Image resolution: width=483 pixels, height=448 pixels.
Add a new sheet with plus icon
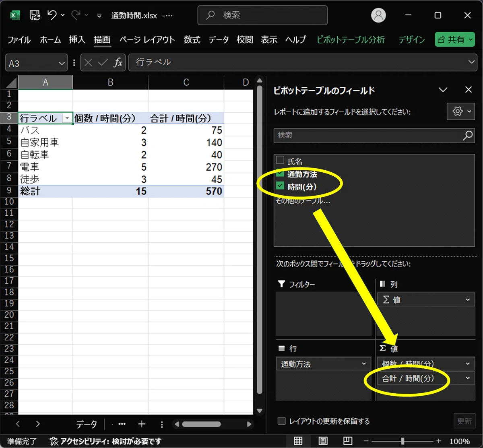point(142,424)
